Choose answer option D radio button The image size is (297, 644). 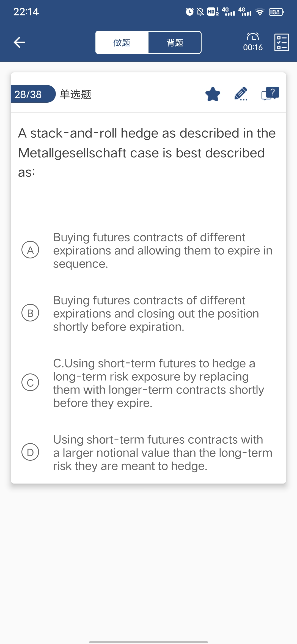point(30,452)
